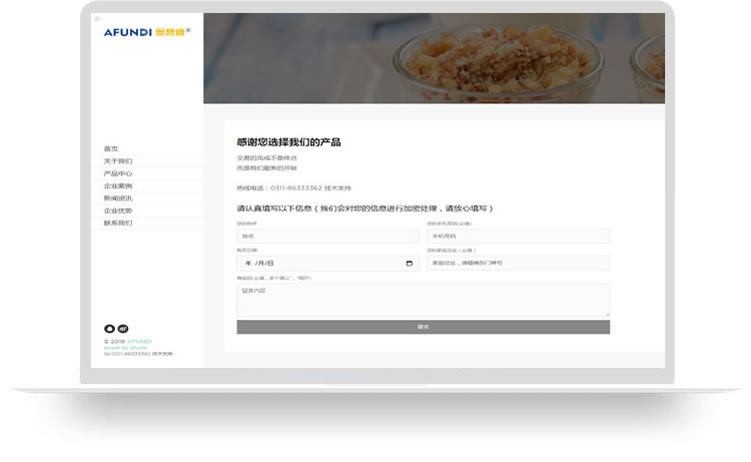The image size is (751, 462).
Task: Click the gray 提交 submit button
Action: (423, 327)
